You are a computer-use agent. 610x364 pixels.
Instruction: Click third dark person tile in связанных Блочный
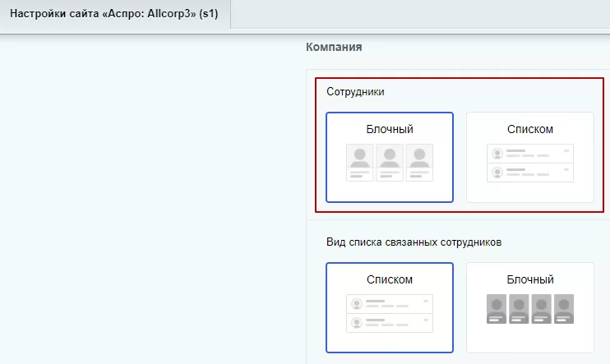542,309
